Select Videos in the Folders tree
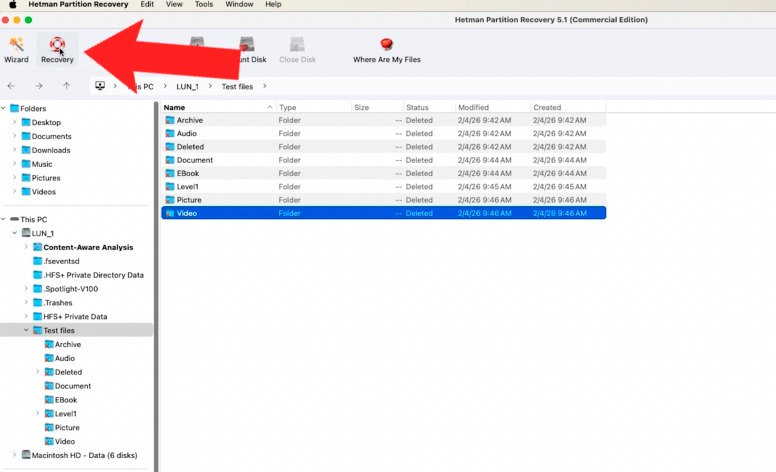 39,192
